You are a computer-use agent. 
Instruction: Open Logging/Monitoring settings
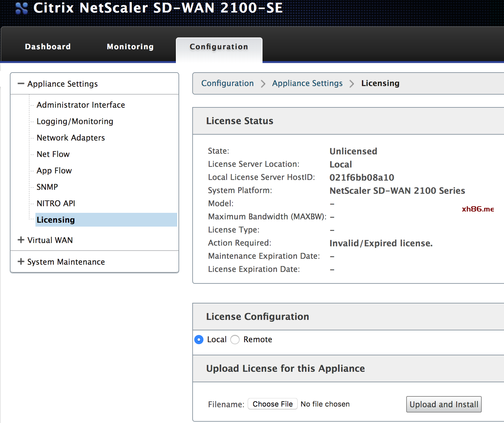click(x=75, y=121)
